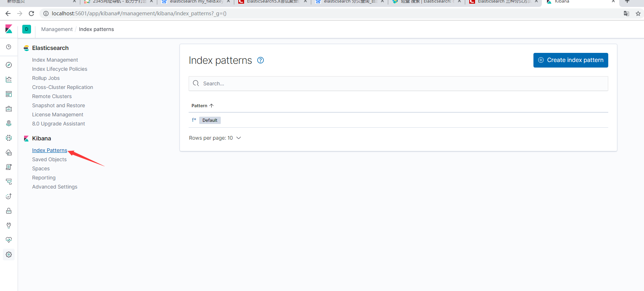Open Uptime icon in sidebar
The image size is (644, 291).
(9, 196)
